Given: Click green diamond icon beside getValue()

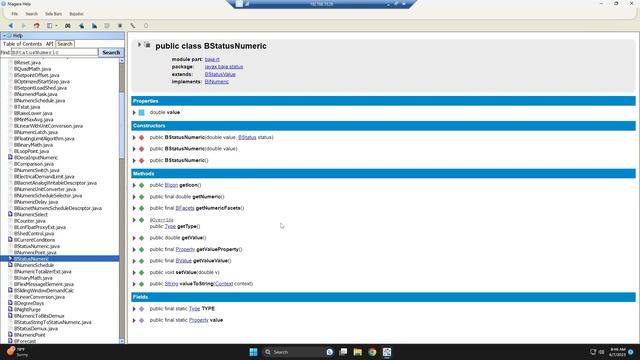Looking at the screenshot, I should pyautogui.click(x=142, y=238).
